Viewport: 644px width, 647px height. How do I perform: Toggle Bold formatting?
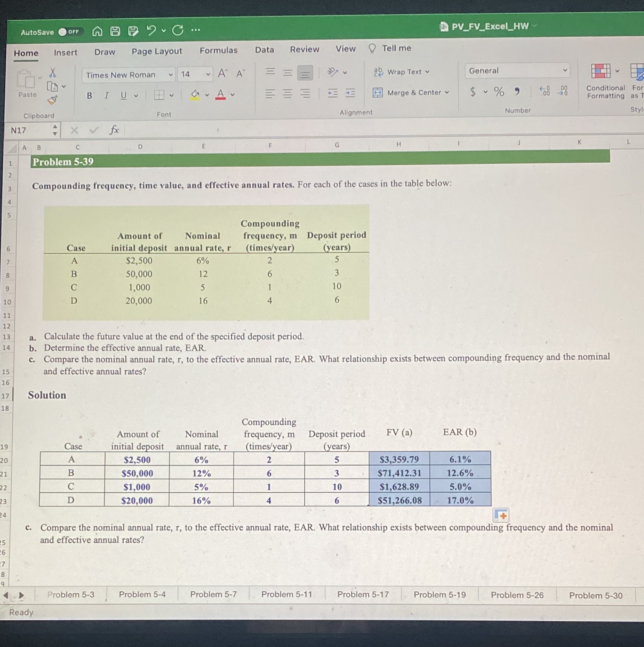pyautogui.click(x=89, y=95)
